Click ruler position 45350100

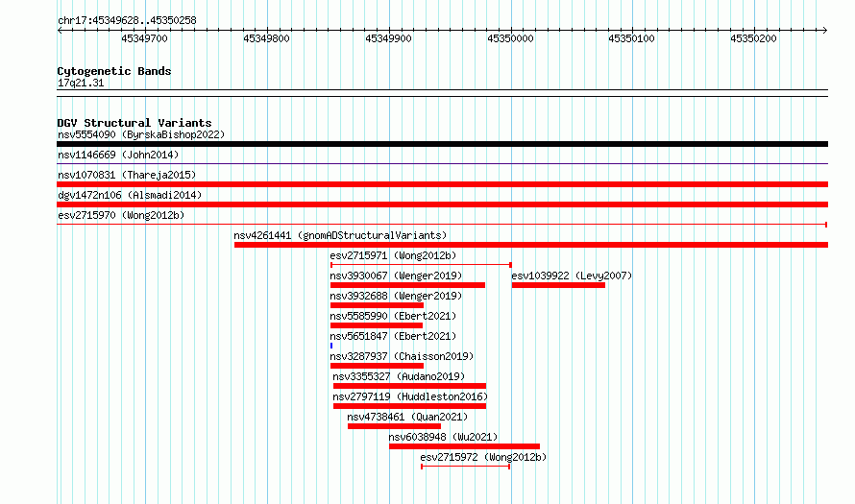point(631,38)
